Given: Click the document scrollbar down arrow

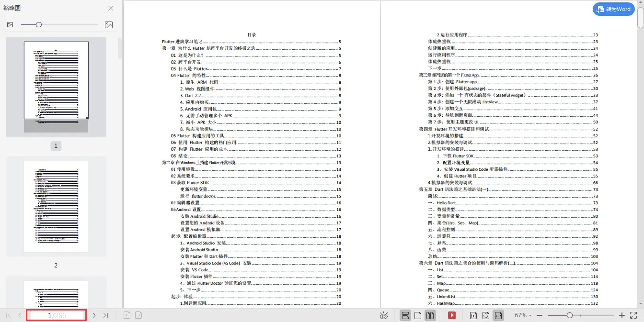Looking at the screenshot, I should click(641, 304).
